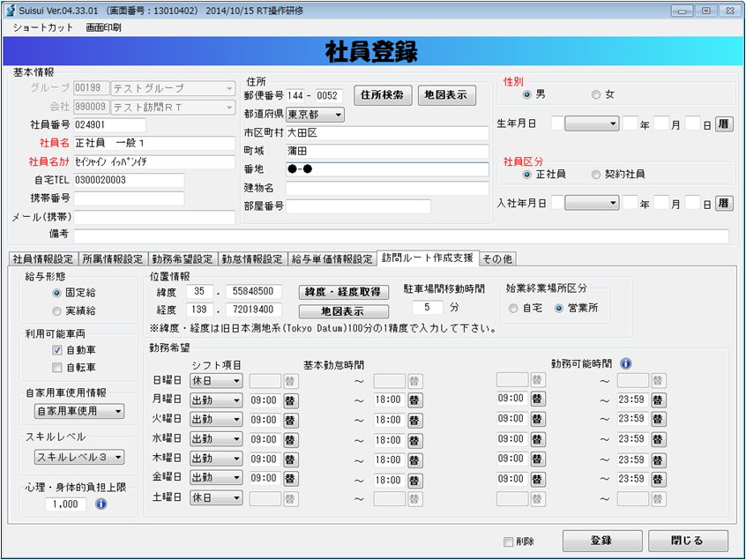Click 替 button for 木曜日 basic end time
This screenshot has height=560, width=746.
click(x=414, y=460)
